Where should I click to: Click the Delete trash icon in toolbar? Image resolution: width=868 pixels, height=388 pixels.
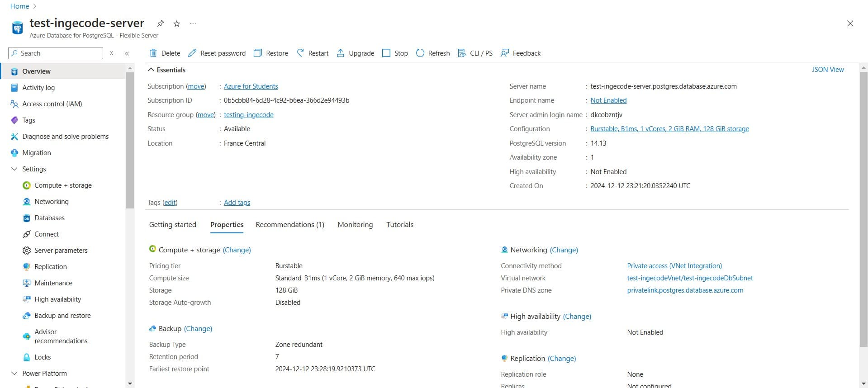click(153, 53)
